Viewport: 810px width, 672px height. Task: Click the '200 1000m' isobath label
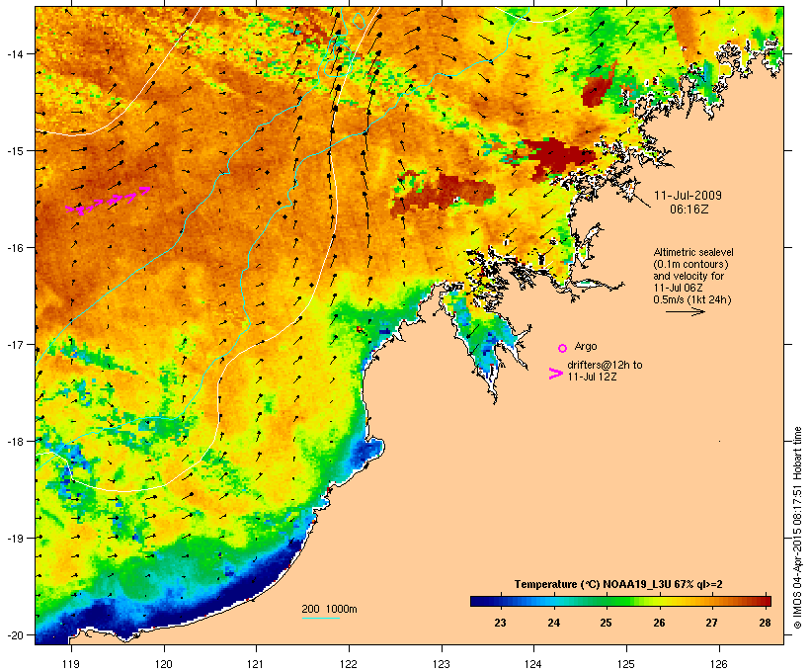pos(329,609)
